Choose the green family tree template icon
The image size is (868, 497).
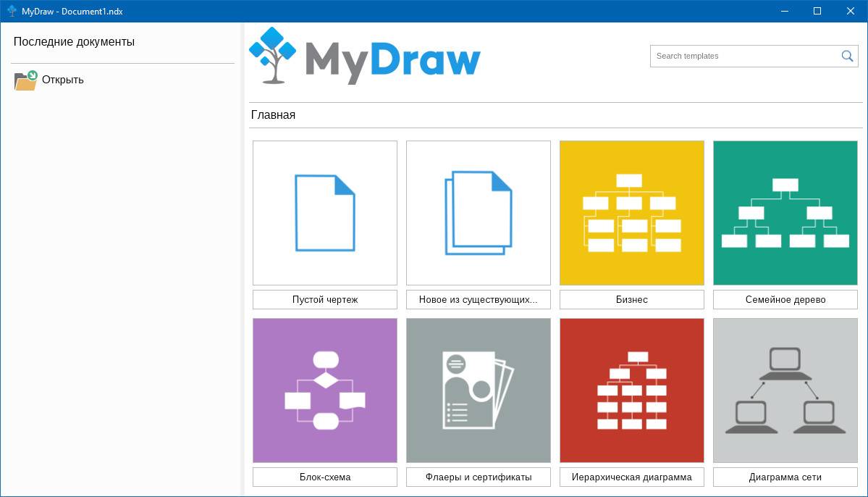785,213
